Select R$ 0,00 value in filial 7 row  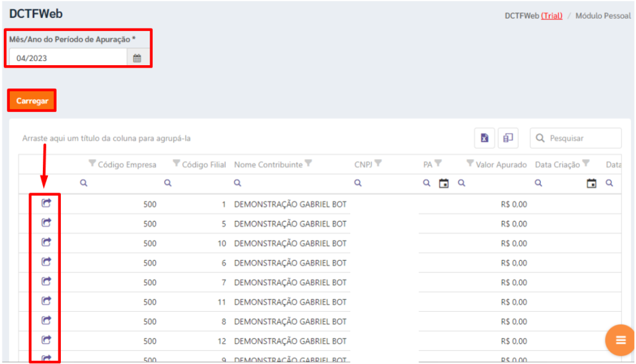514,283
